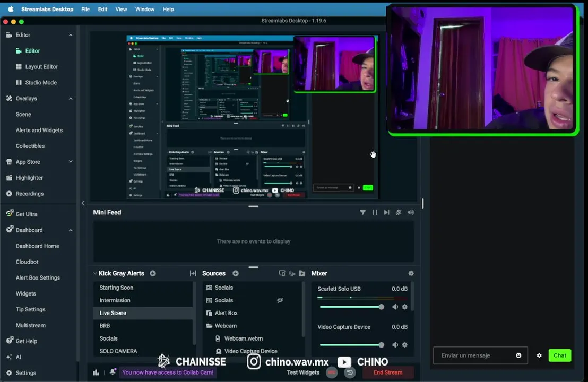The width and height of the screenshot is (588, 382).
Task: Open Multistream in Dashboard section
Action: pos(31,325)
